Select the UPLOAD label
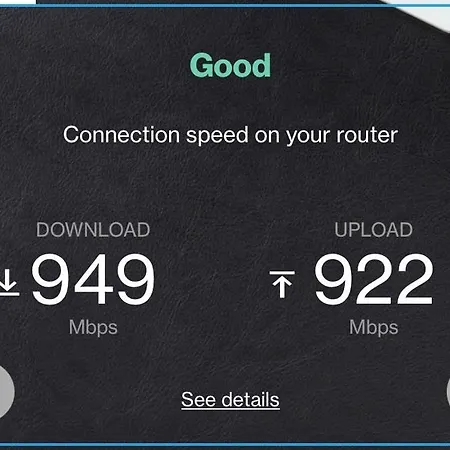Viewport: 450px width, 450px height. pos(373,230)
